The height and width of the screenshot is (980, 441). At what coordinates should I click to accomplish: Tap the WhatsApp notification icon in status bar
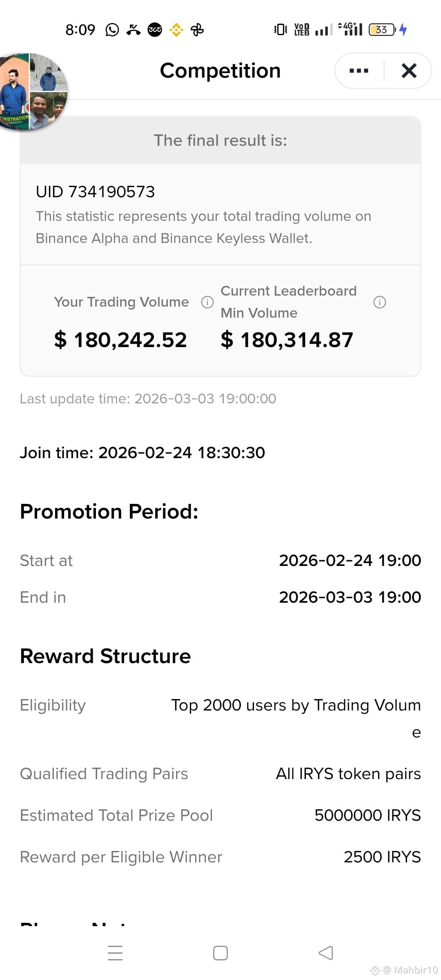click(112, 30)
